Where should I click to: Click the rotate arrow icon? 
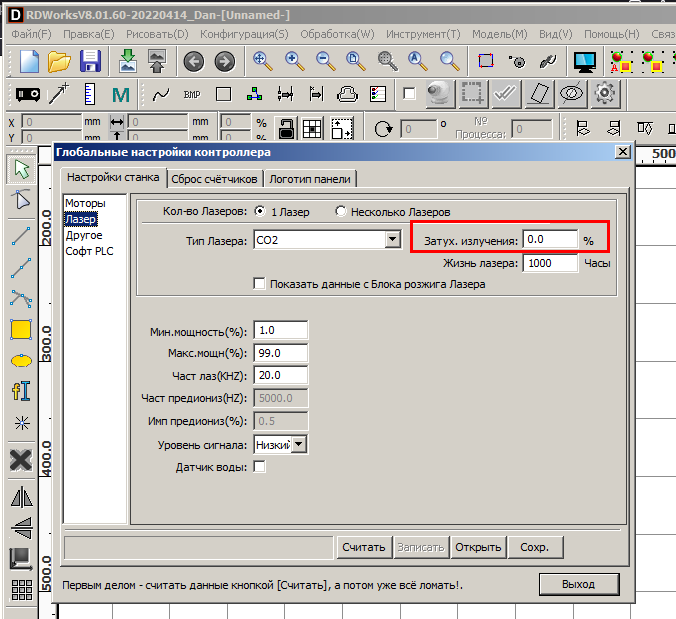click(x=383, y=129)
